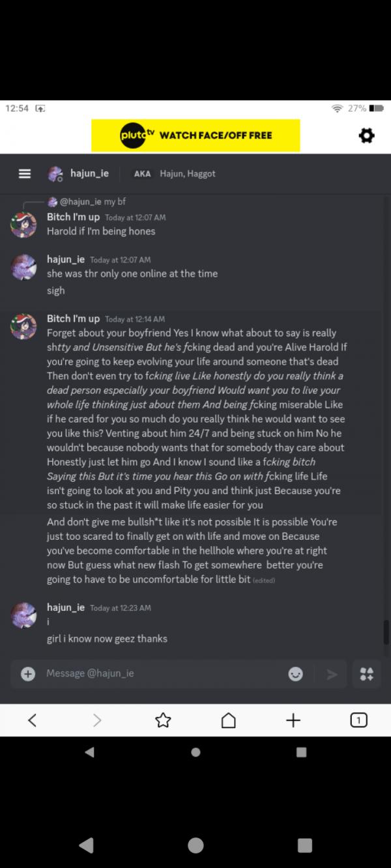Bookmark page with the star icon

(163, 720)
